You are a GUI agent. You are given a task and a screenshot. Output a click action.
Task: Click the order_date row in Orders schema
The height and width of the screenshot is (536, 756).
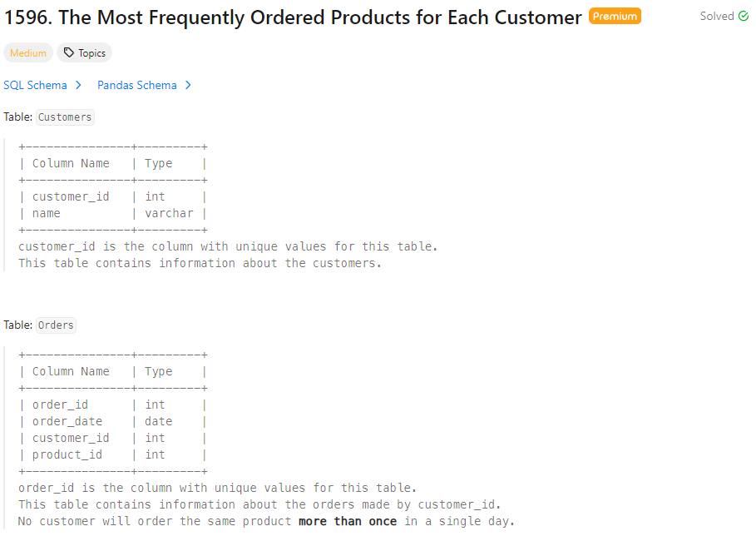coord(113,421)
